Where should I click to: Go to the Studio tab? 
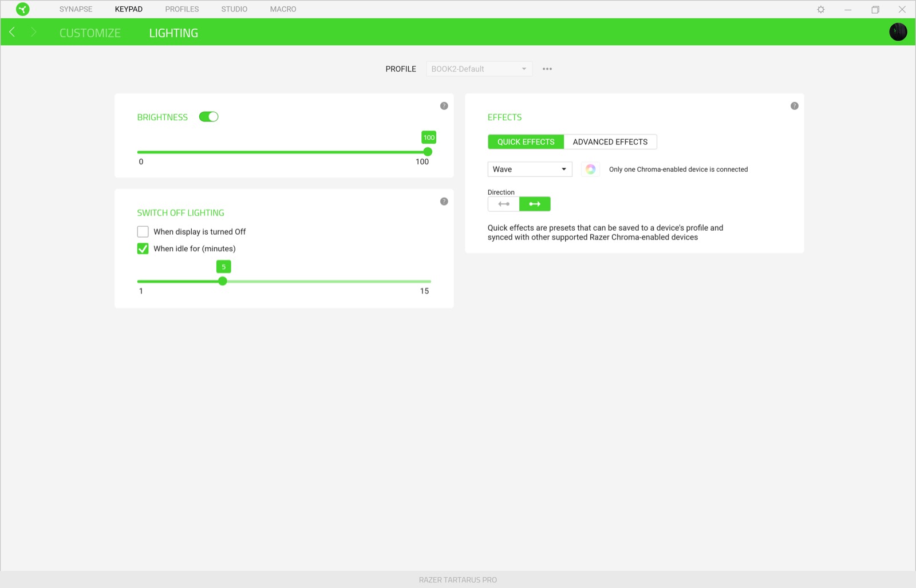pos(234,9)
